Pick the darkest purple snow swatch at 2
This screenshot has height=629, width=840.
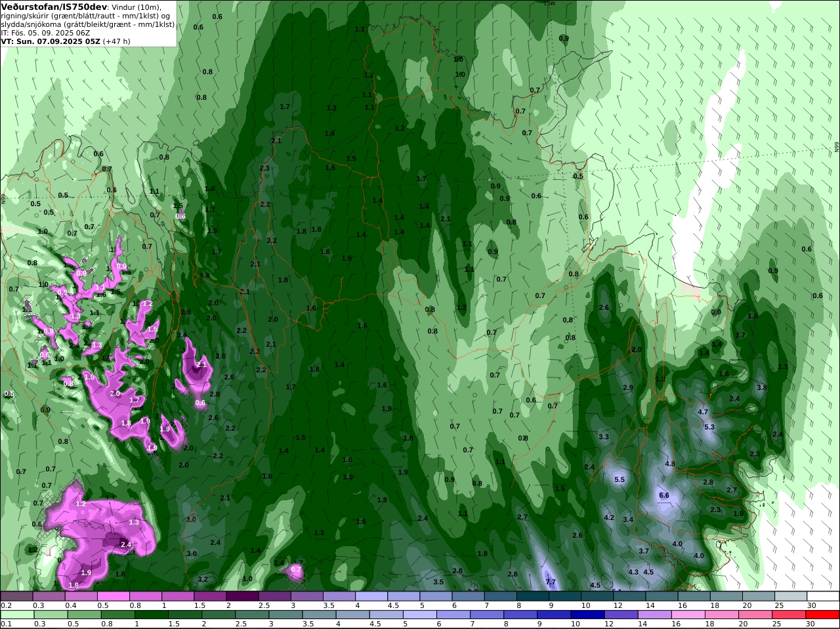tap(242, 596)
